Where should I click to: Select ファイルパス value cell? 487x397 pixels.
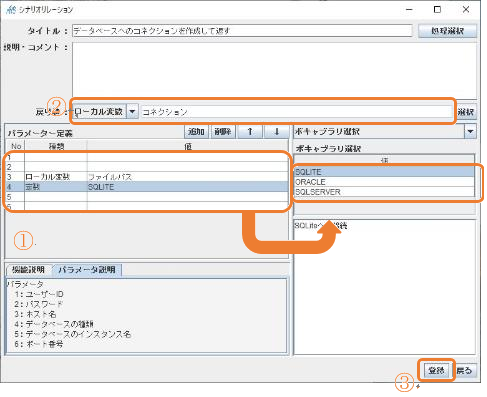coord(188,177)
